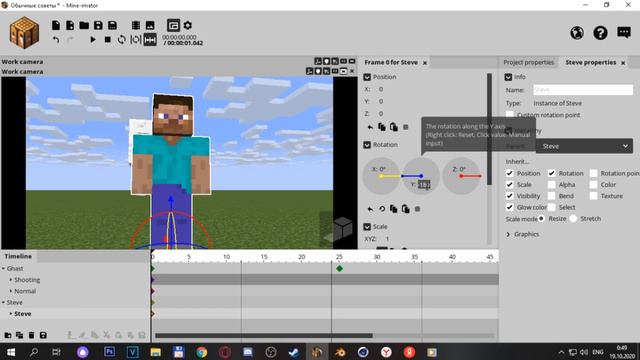Click the timeline horizontal scrollbar
The height and width of the screenshot is (360, 640).
[264, 336]
